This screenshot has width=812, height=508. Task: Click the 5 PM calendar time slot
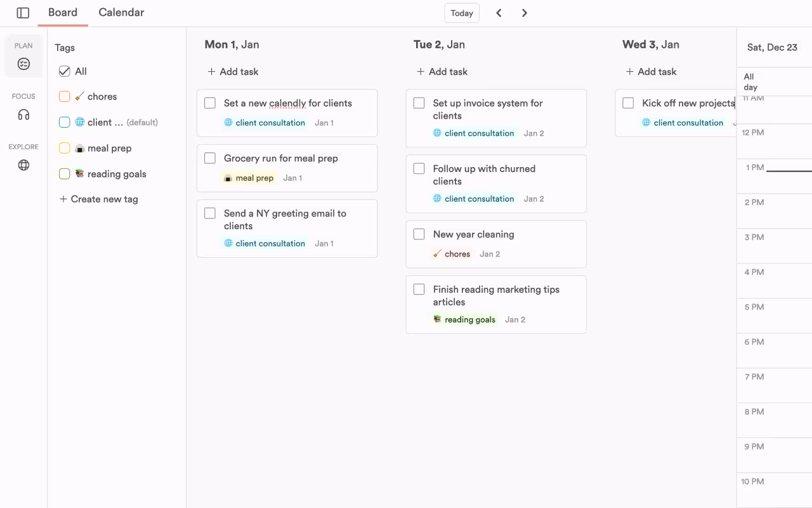click(x=775, y=316)
